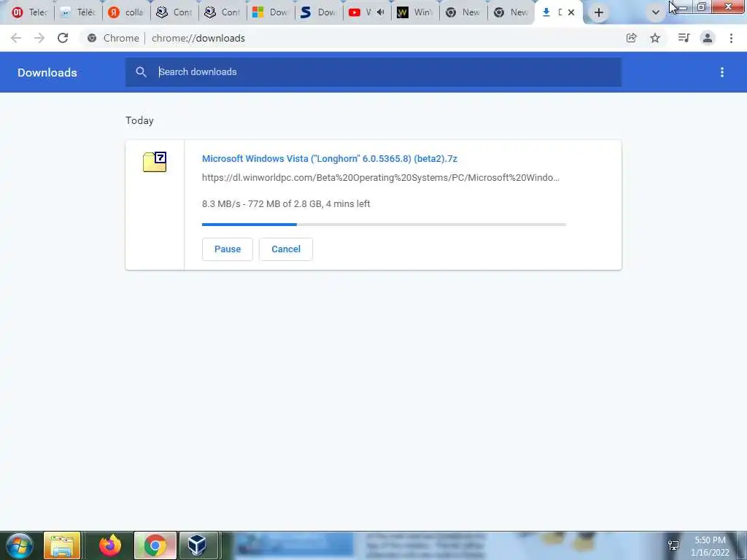Viewport: 747px width, 560px height.
Task: Focus the Search downloads field
Action: (373, 72)
